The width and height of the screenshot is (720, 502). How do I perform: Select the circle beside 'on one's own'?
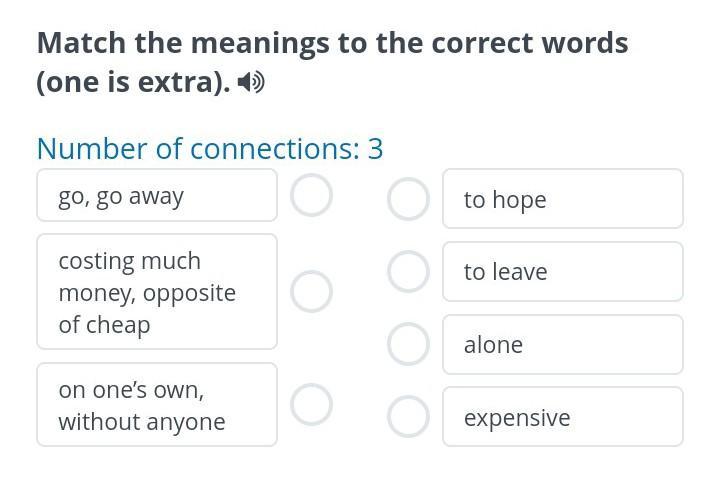(311, 404)
